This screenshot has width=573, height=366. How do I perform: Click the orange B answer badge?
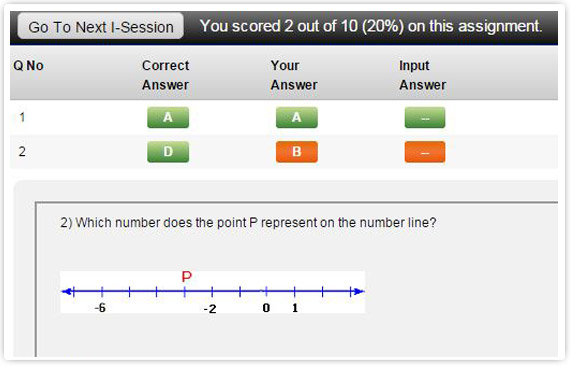[296, 152]
